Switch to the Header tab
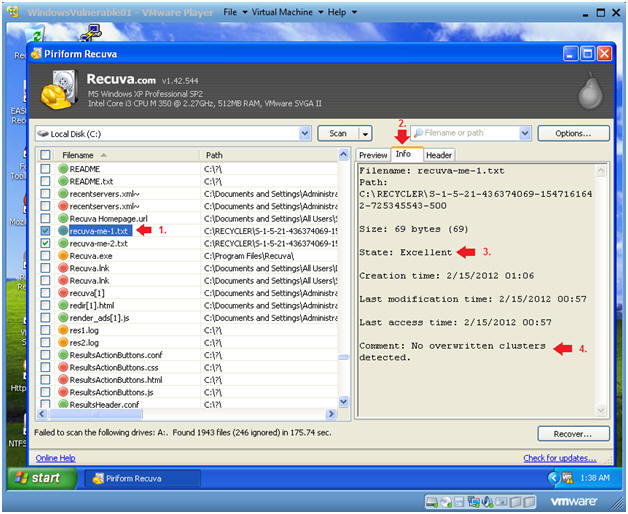The height and width of the screenshot is (514, 628). [439, 155]
